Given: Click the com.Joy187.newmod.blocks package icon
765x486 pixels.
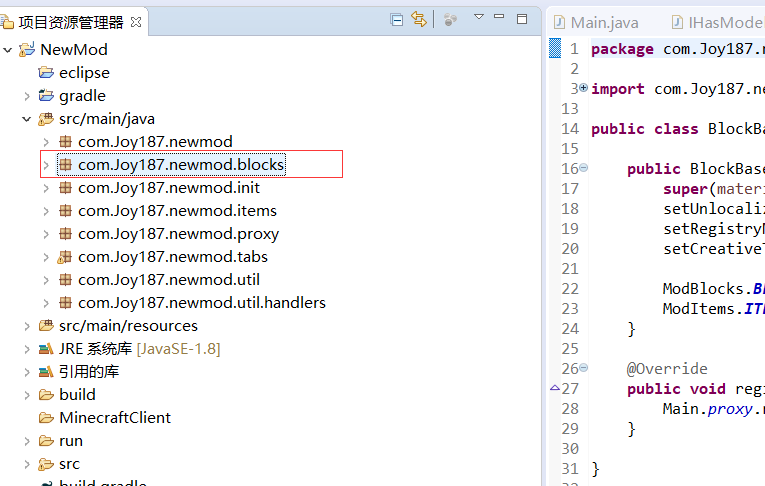Looking at the screenshot, I should 65,164.
